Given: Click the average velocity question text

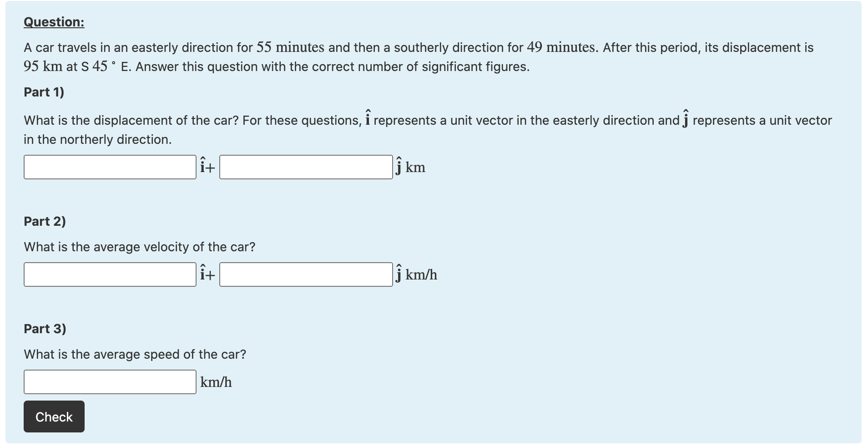Looking at the screenshot, I should click(x=139, y=247).
